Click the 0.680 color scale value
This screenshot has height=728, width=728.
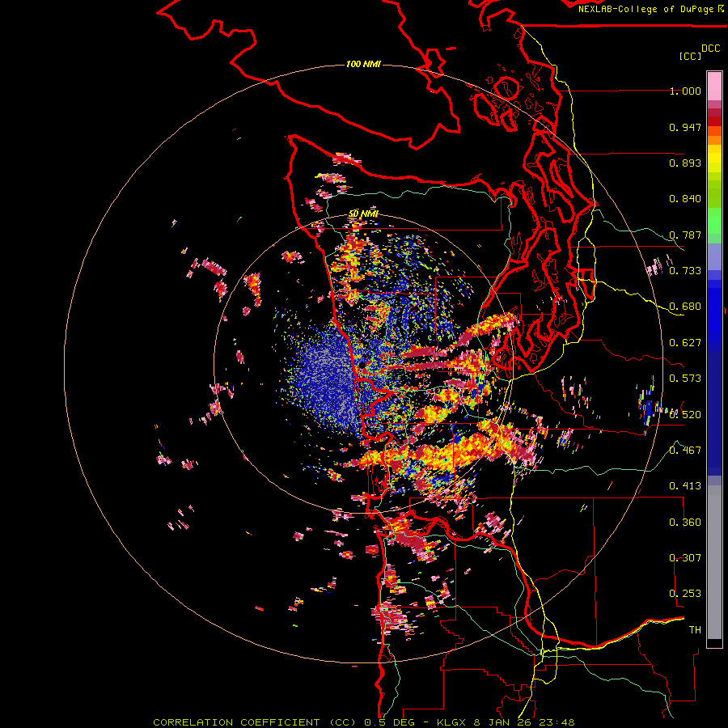pos(685,307)
